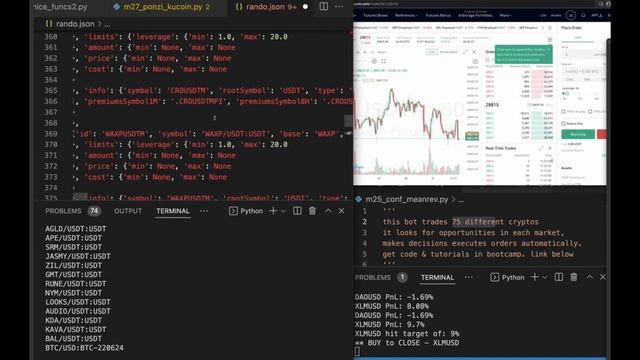640x360 pixels.
Task: Dismiss the green tooltip popup
Action: (x=549, y=49)
